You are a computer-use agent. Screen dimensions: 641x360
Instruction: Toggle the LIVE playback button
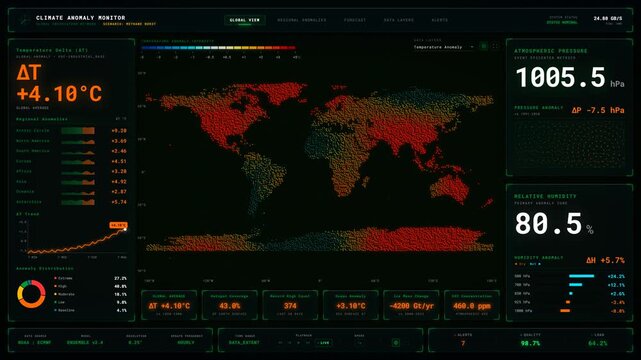[324, 342]
